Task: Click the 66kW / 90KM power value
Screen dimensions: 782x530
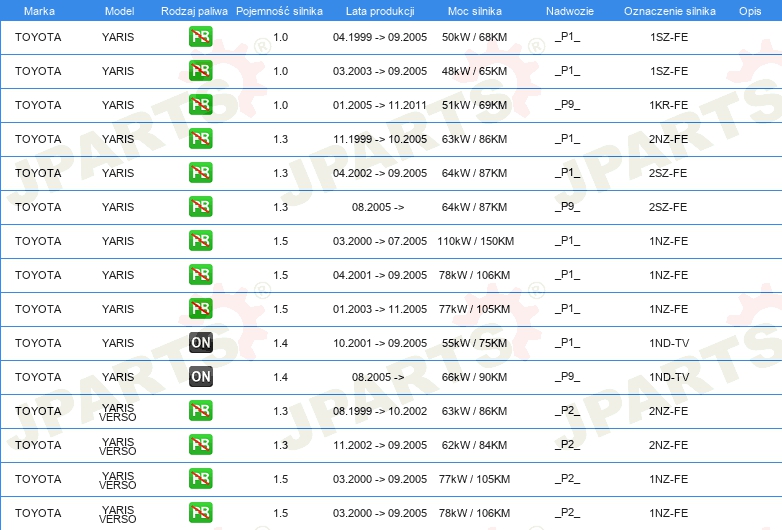Action: (x=474, y=377)
